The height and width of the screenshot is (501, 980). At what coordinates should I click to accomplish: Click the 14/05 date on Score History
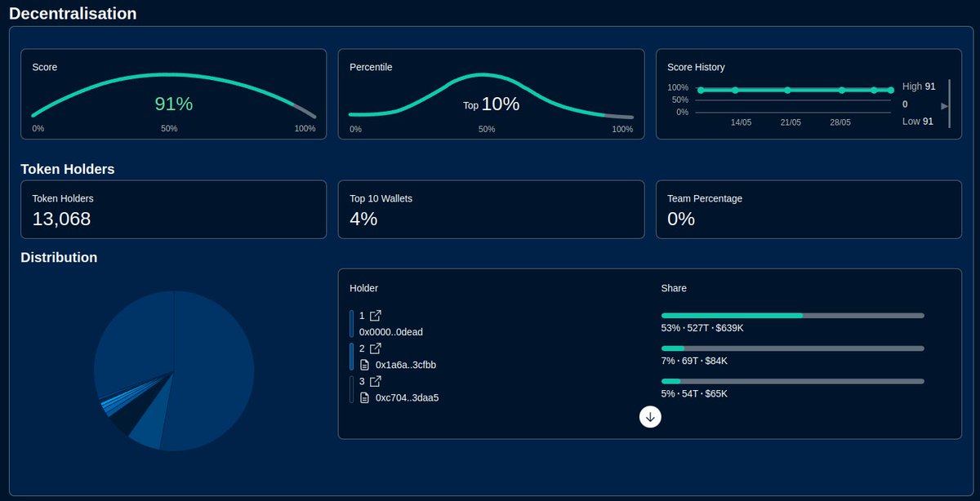coord(741,122)
